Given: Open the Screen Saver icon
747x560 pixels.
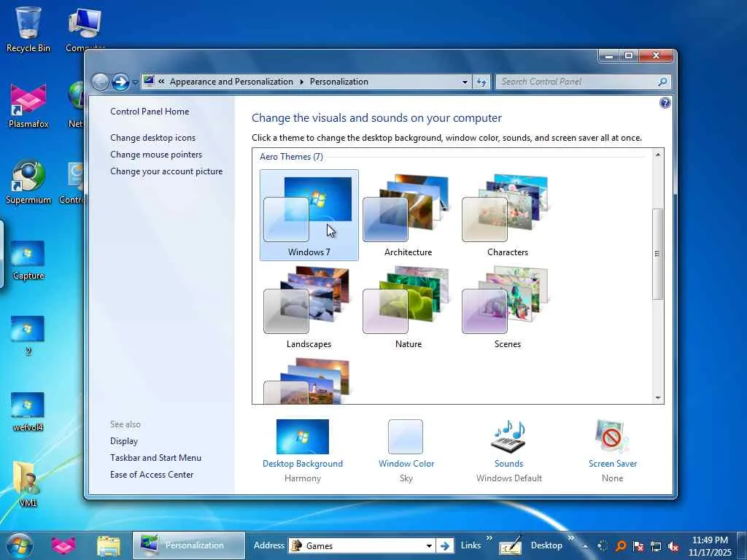Looking at the screenshot, I should pos(612,436).
